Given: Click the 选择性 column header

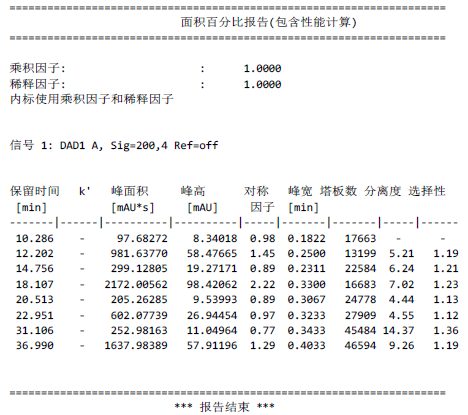Looking at the screenshot, I should click(427, 191).
